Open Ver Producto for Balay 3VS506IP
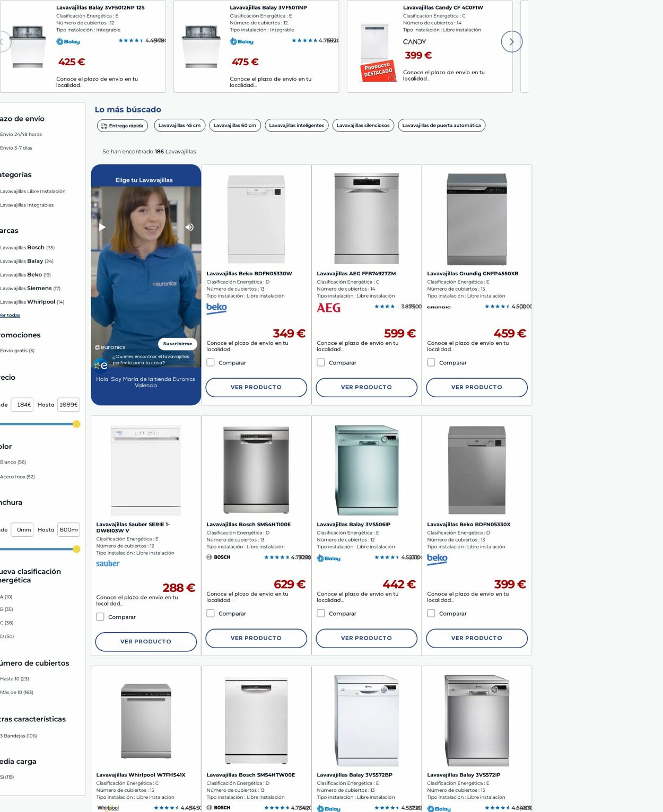The width and height of the screenshot is (663, 812). coord(367,638)
